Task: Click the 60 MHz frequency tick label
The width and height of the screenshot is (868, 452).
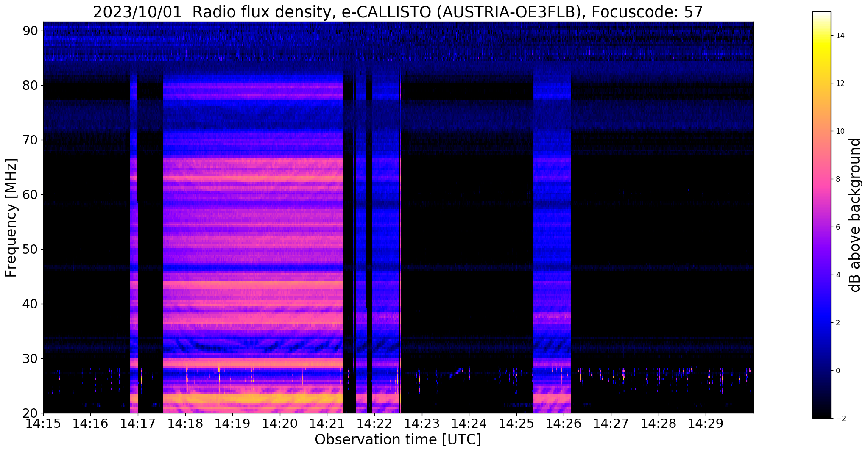Action: (x=31, y=194)
